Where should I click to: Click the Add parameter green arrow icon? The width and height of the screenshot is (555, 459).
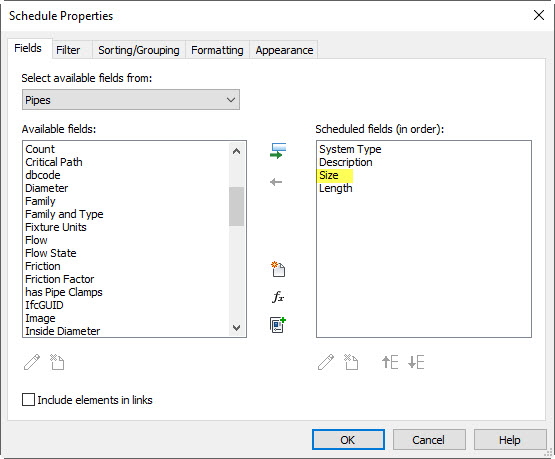click(x=278, y=151)
